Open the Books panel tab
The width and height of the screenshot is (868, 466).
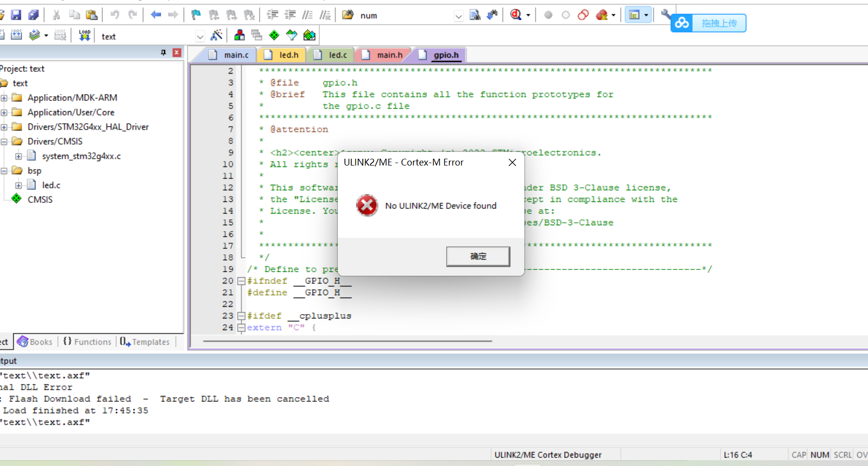click(35, 342)
